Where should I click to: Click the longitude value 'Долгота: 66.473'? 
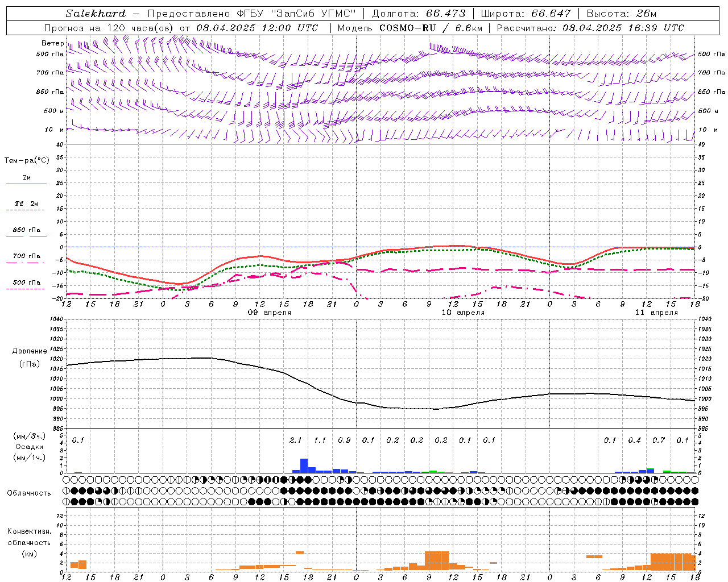coord(419,14)
